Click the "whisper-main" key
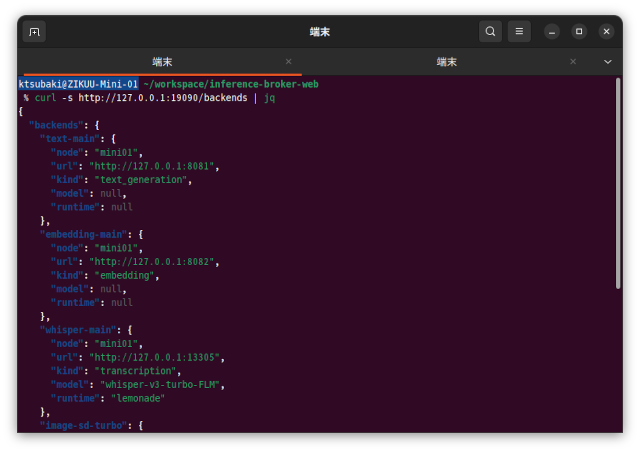The width and height of the screenshot is (640, 452). 78,330
